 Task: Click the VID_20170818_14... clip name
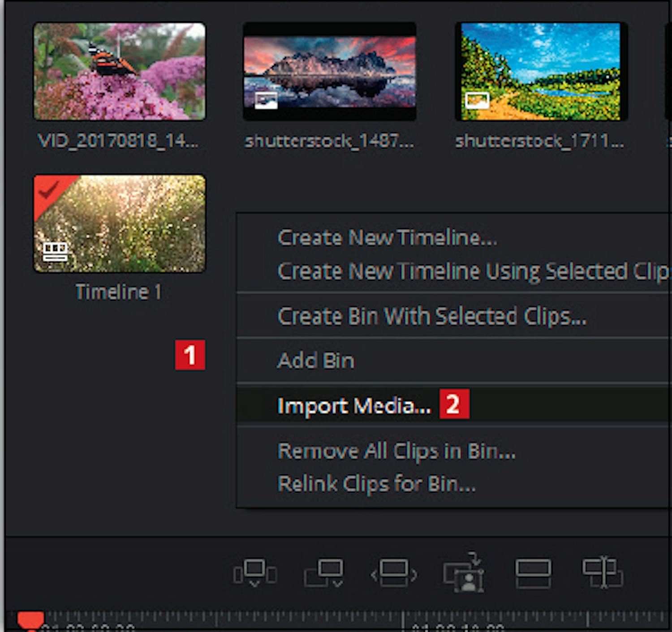click(118, 141)
